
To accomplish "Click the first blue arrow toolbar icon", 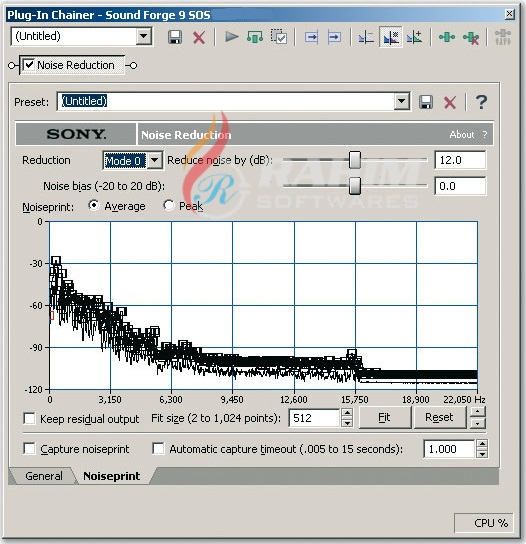I will click(x=311, y=37).
